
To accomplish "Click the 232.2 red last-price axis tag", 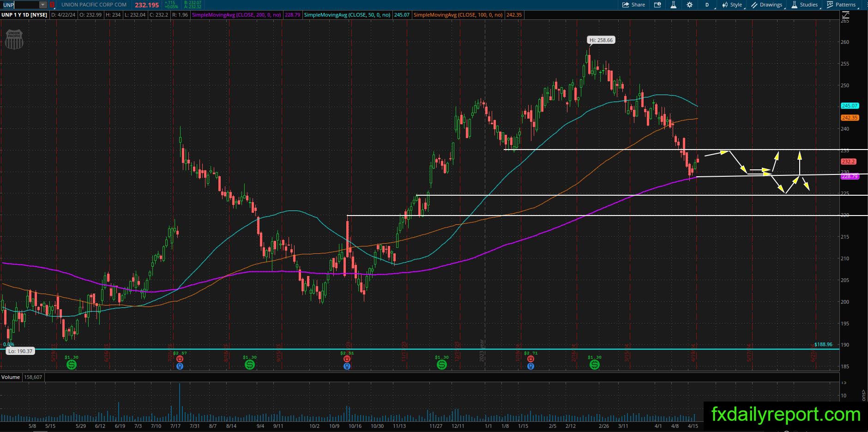I will click(x=849, y=162).
